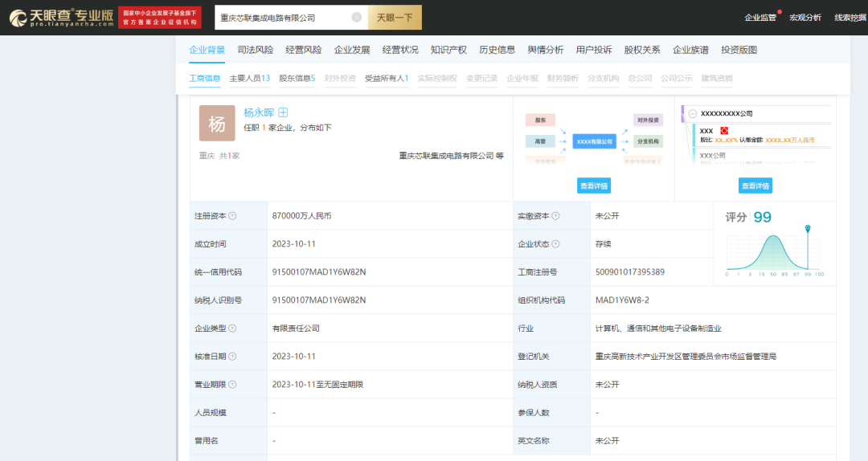The image size is (868, 461).
Task: Click the Tianyancha professional edition logo
Action: 61,17
